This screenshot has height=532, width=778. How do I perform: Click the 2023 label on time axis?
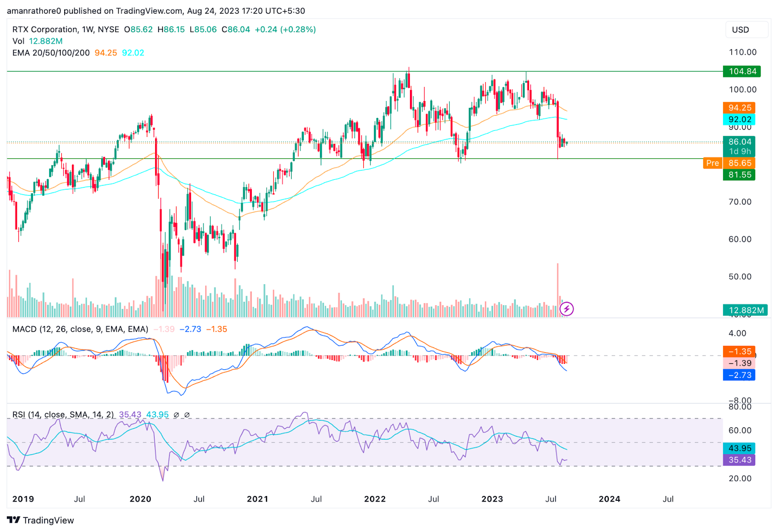click(492, 499)
